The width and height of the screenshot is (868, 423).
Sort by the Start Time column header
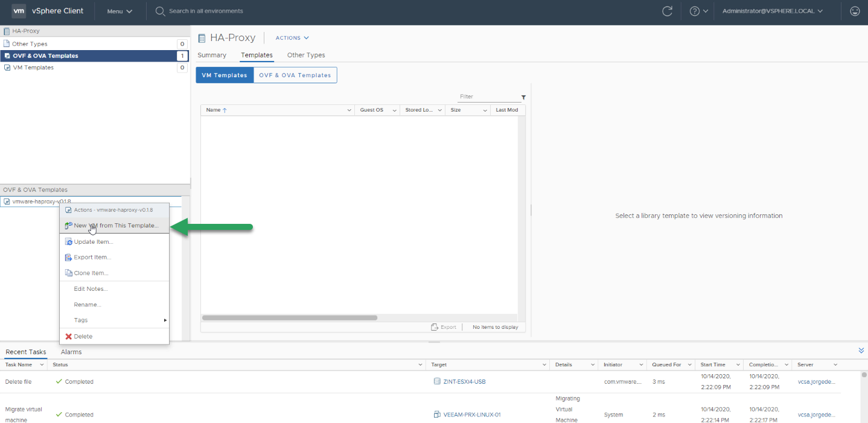coord(713,365)
